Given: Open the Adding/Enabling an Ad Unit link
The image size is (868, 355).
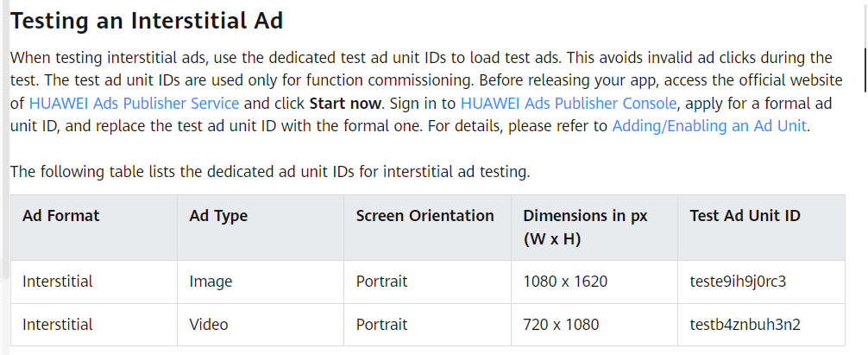Looking at the screenshot, I should coord(709,125).
